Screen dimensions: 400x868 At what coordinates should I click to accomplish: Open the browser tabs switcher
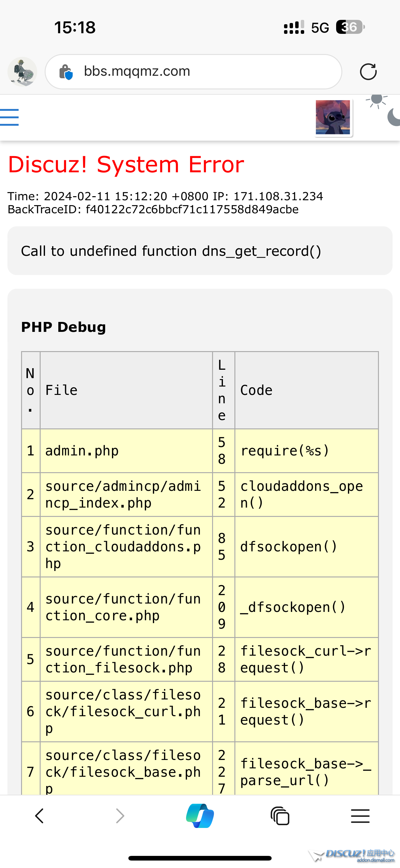coord(280,816)
